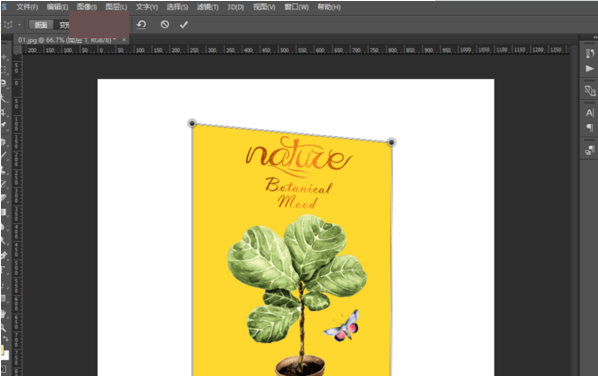Select the Brush tool in the toolbox
This screenshot has width=598, height=376.
tap(4, 155)
